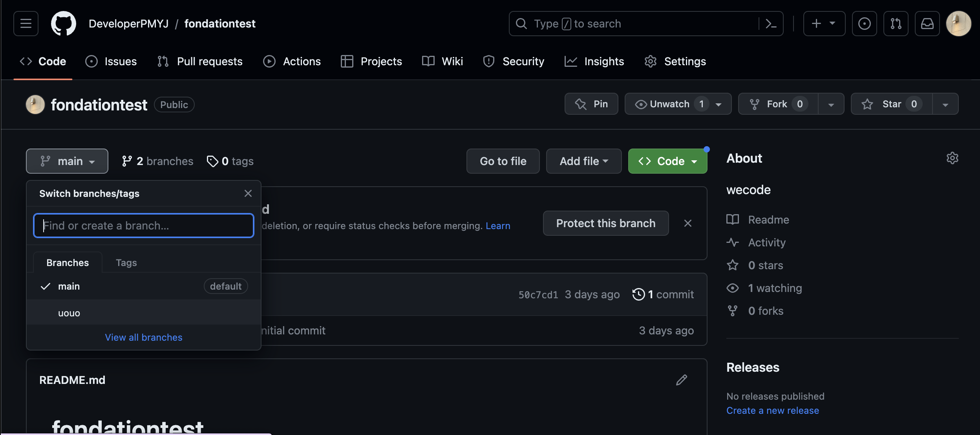
Task: Edit README with pencil icon
Action: [682, 380]
